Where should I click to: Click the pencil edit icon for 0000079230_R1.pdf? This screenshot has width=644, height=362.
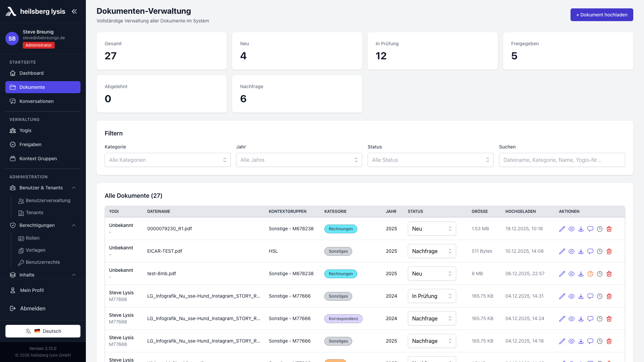coord(562,229)
